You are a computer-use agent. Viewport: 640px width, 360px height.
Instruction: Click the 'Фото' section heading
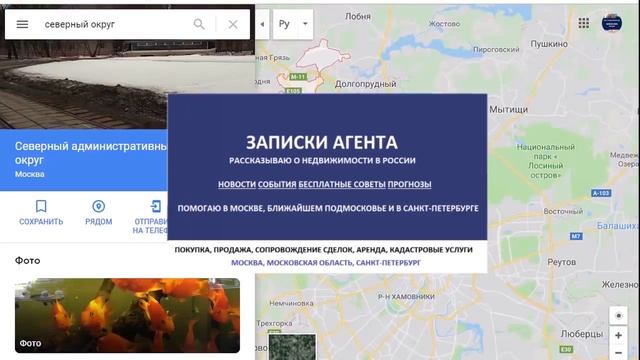[x=27, y=260]
